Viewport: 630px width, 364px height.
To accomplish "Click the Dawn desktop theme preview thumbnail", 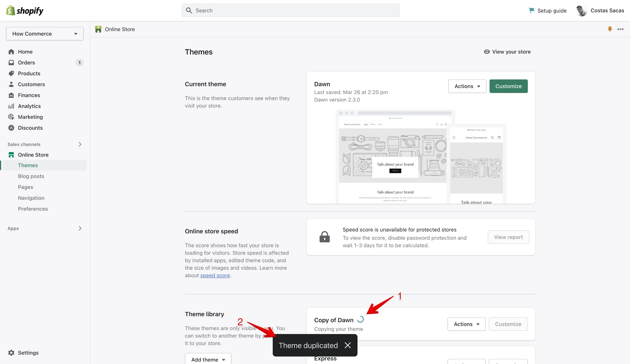I will [x=393, y=156].
